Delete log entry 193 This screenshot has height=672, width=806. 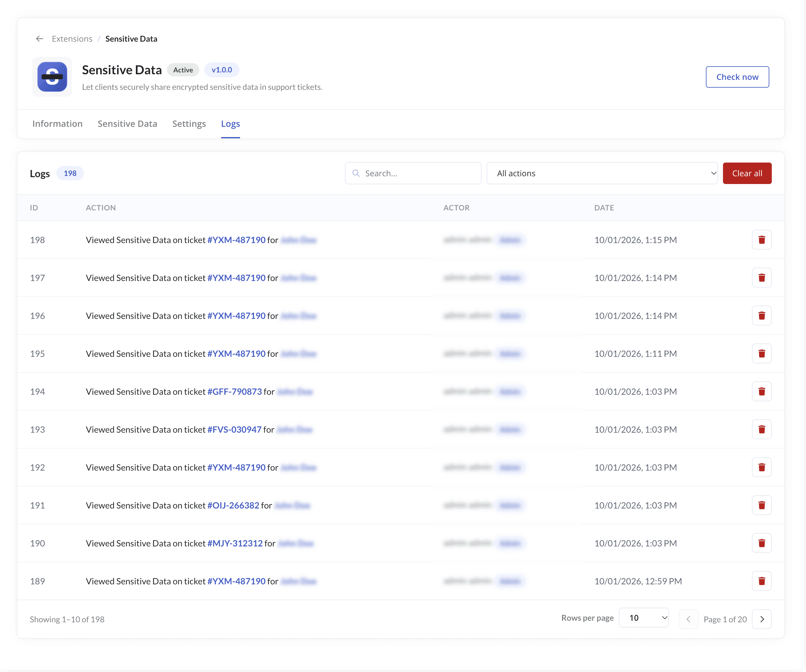coord(762,430)
